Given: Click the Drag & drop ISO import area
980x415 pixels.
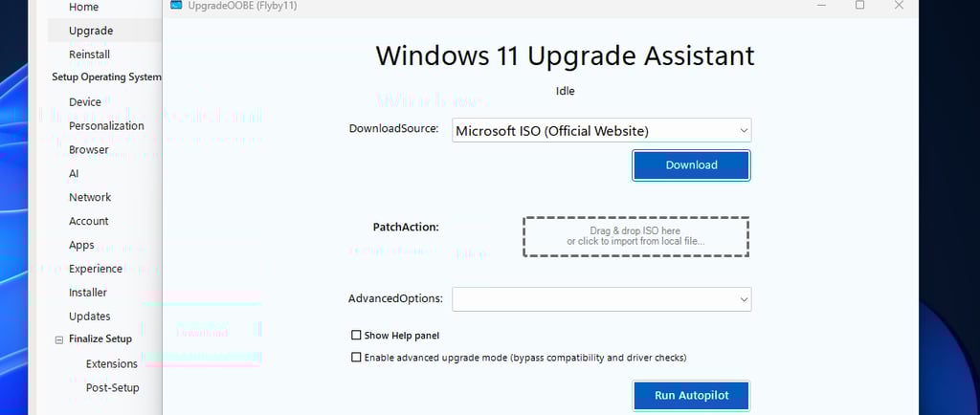Looking at the screenshot, I should pyautogui.click(x=635, y=236).
